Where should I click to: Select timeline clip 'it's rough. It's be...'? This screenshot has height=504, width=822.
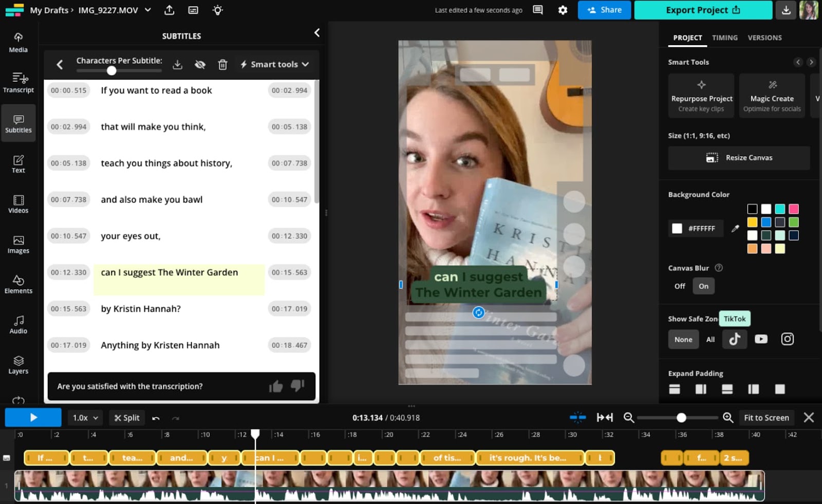[530, 458]
